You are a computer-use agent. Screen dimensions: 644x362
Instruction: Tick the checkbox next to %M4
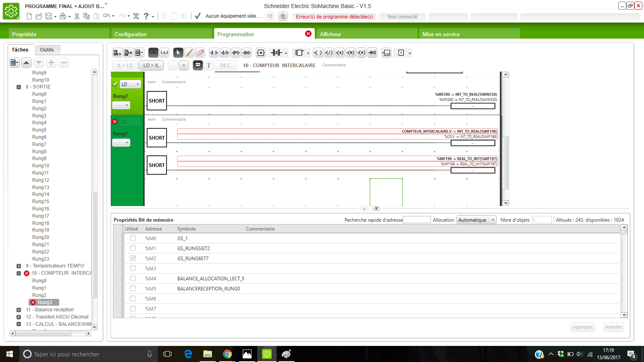tap(133, 278)
